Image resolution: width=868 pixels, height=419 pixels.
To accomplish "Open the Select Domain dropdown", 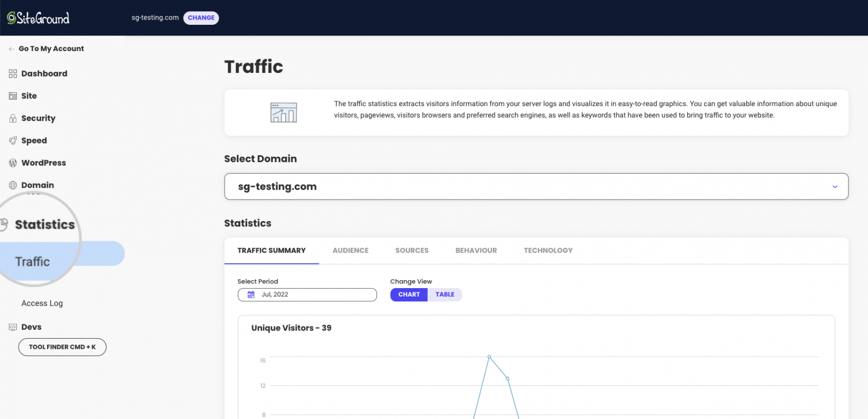I will tap(536, 187).
